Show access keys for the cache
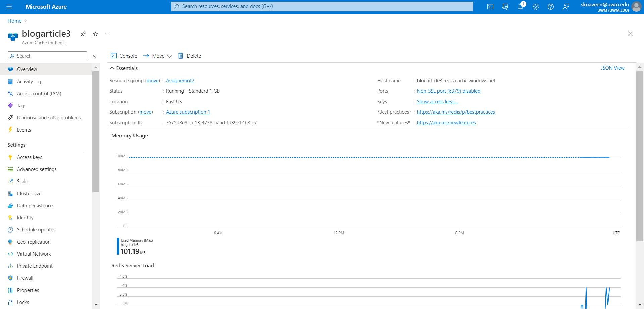Viewport: 644px width, 309px height. (x=437, y=101)
